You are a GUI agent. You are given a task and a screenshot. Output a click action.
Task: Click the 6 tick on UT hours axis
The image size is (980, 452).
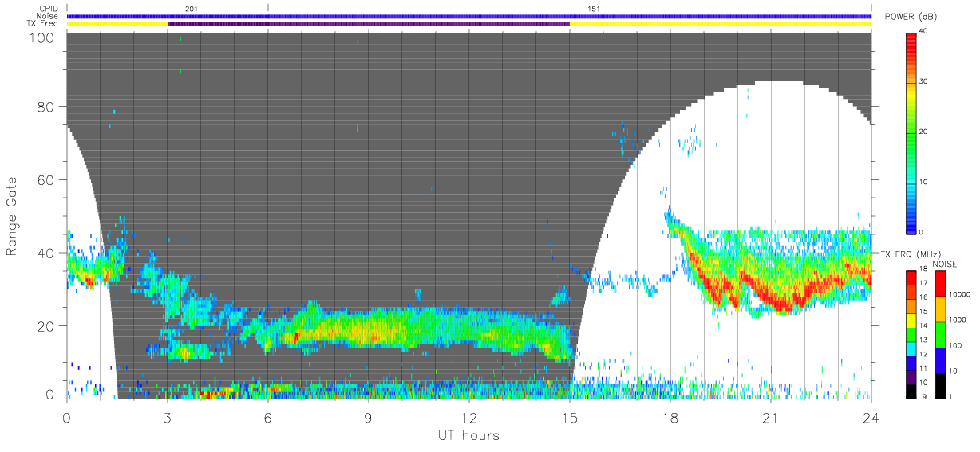(x=268, y=417)
